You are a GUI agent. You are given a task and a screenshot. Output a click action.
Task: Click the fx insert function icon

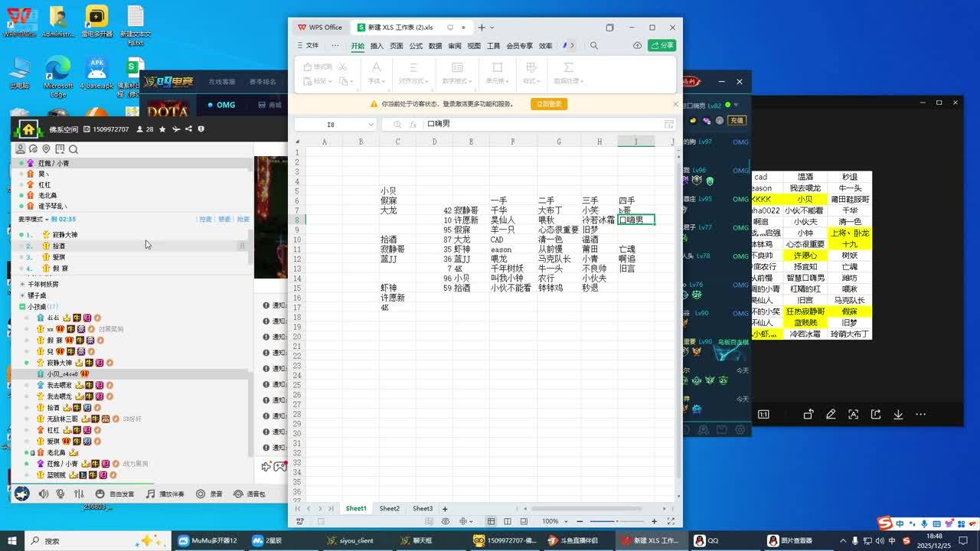(413, 124)
